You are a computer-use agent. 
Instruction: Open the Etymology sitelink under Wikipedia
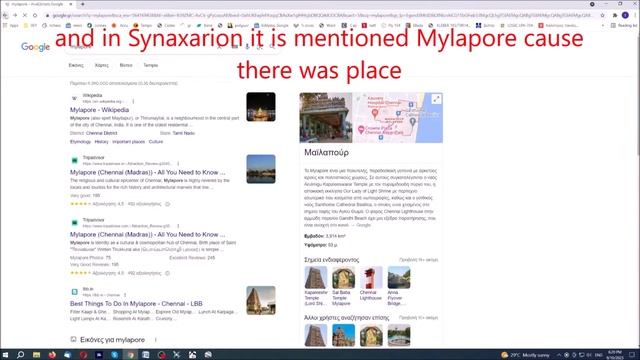coord(80,142)
